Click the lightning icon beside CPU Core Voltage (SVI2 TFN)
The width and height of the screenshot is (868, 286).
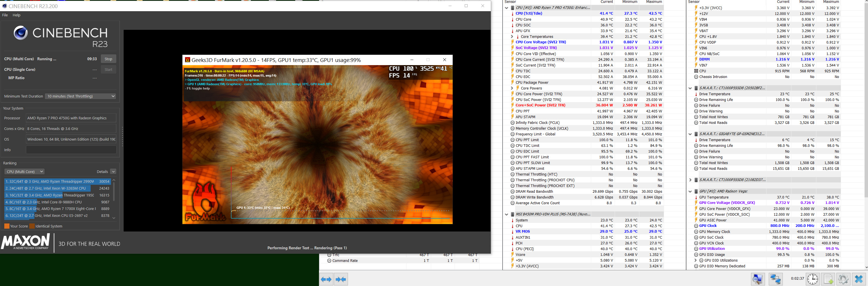point(513,42)
